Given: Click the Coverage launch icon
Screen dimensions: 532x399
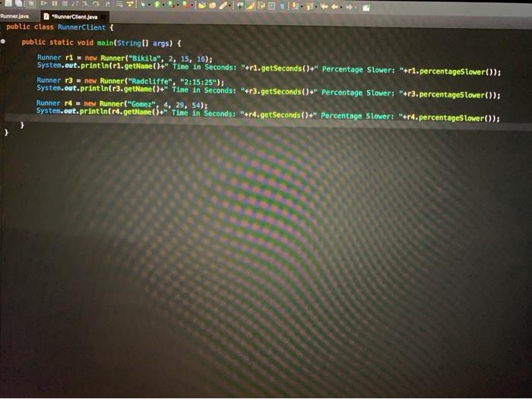Looking at the screenshot, I should coord(171,5).
